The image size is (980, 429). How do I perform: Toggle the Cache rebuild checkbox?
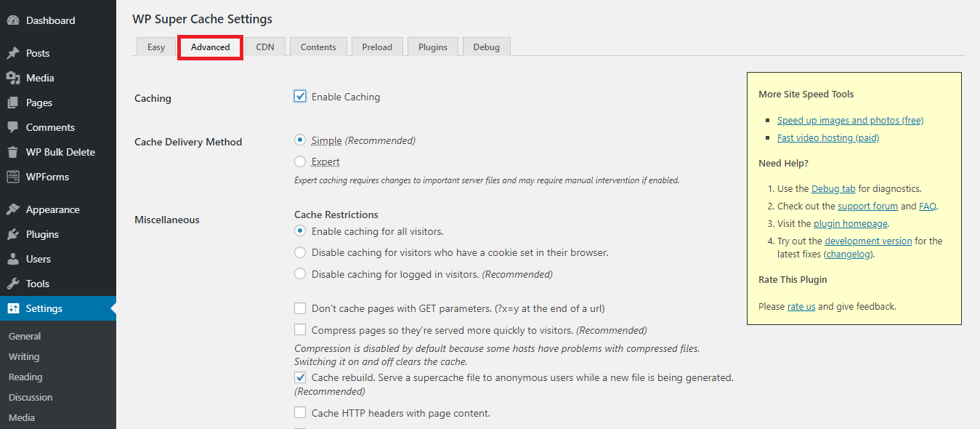(x=300, y=377)
